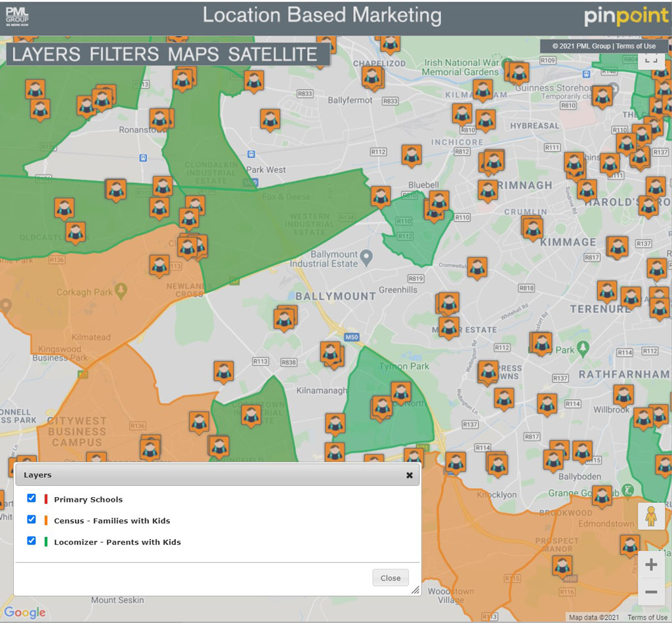Grab the Layers dialog resize handle
672x623 pixels.
point(415,591)
